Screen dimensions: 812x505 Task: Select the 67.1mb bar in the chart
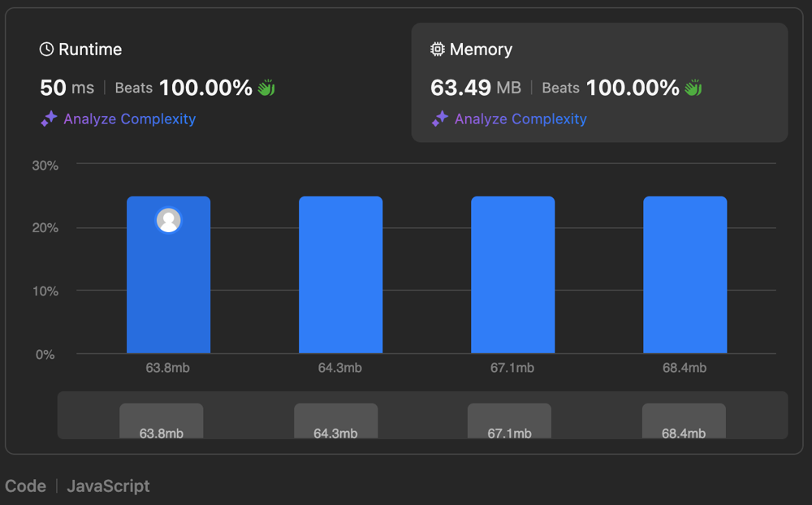[x=512, y=274]
